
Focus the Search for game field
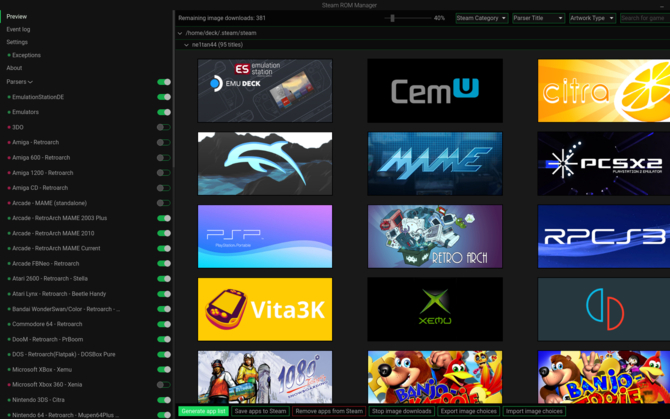(x=645, y=18)
